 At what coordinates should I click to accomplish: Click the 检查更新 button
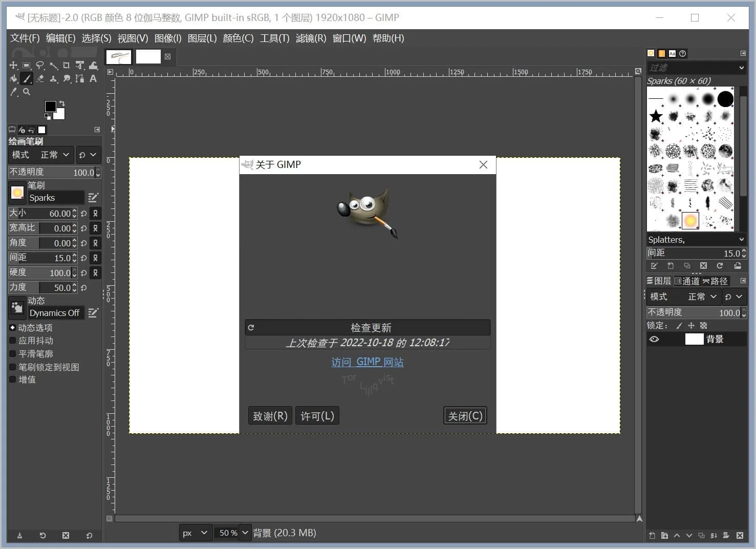[x=368, y=328]
